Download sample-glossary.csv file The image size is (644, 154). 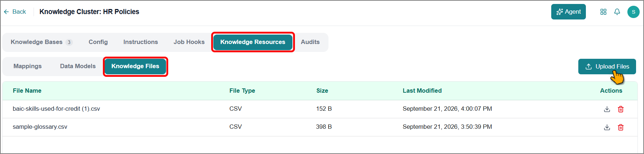click(607, 127)
